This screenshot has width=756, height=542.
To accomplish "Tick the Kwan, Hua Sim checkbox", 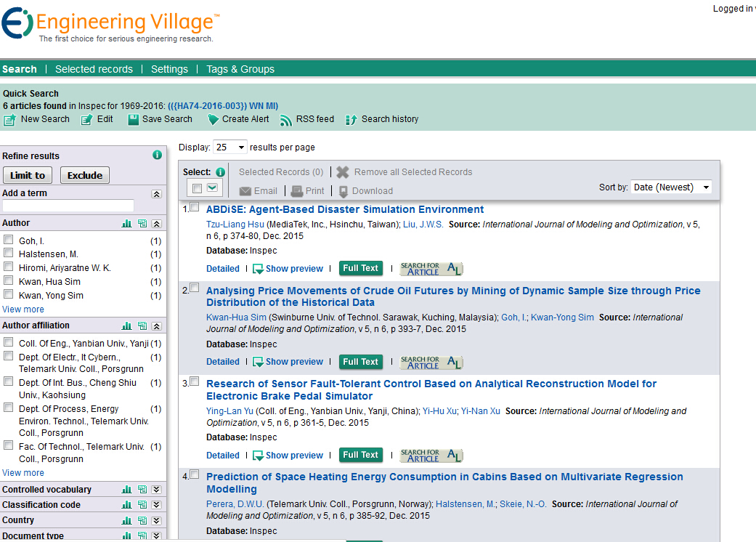I will (x=8, y=280).
